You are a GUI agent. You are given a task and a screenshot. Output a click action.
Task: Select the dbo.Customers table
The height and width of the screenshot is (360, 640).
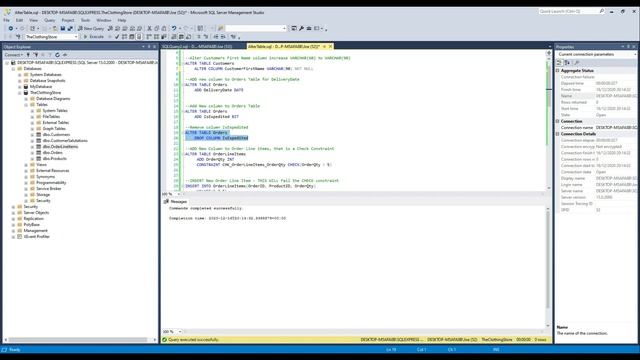pyautogui.click(x=56, y=135)
